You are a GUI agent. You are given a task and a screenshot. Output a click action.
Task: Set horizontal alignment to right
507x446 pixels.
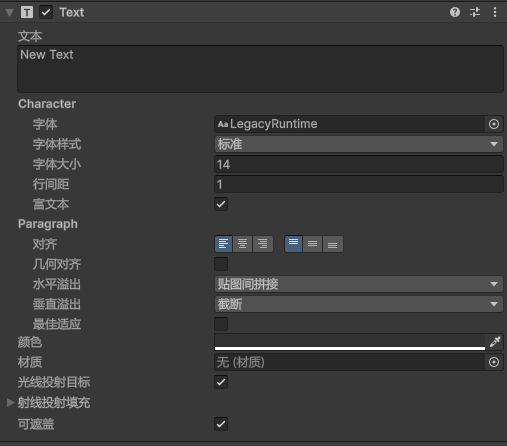(263, 244)
